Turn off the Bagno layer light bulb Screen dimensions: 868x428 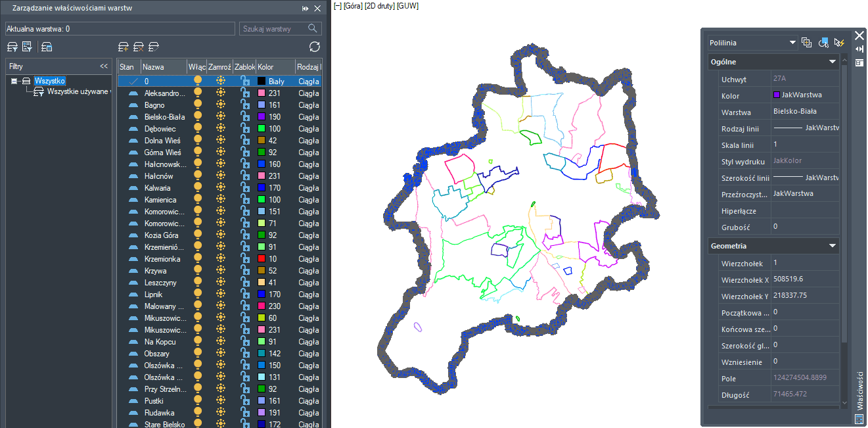click(x=197, y=105)
